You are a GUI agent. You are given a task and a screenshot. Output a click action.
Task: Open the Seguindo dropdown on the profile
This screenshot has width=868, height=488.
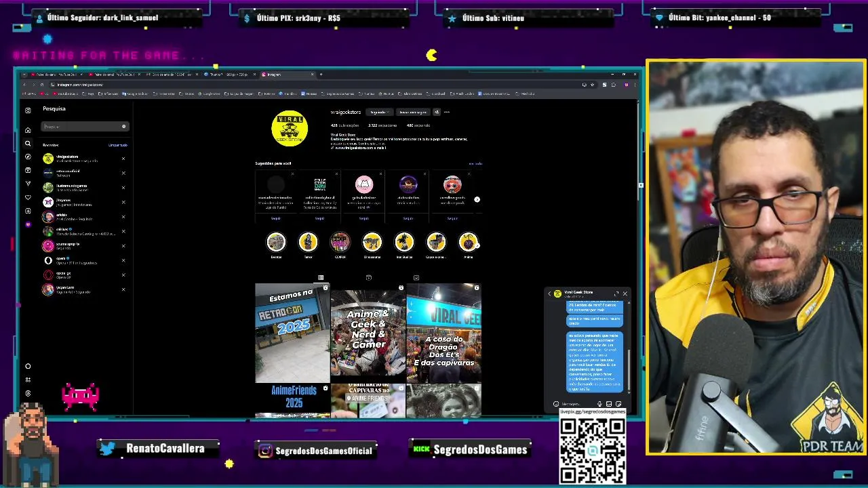378,112
